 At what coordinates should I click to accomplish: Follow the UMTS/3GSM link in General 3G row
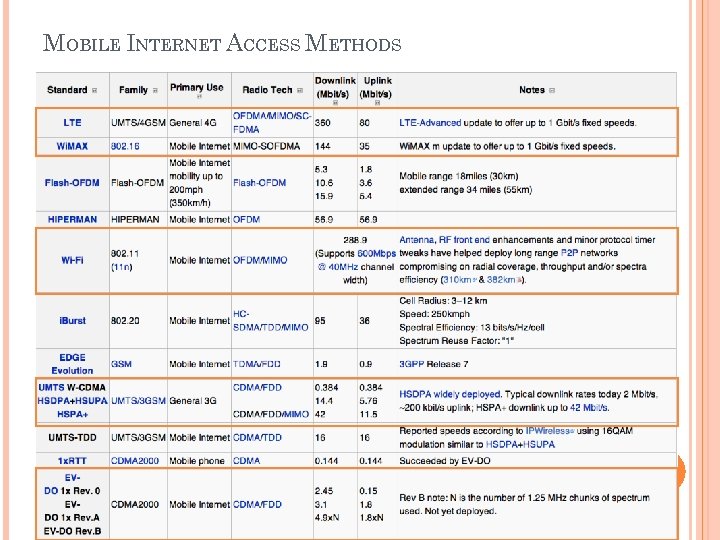point(138,401)
